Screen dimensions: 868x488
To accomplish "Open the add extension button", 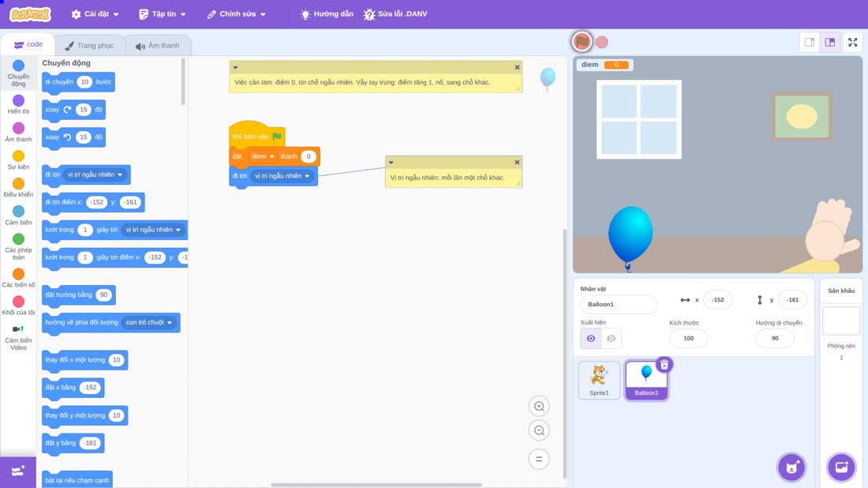I will click(x=17, y=471).
